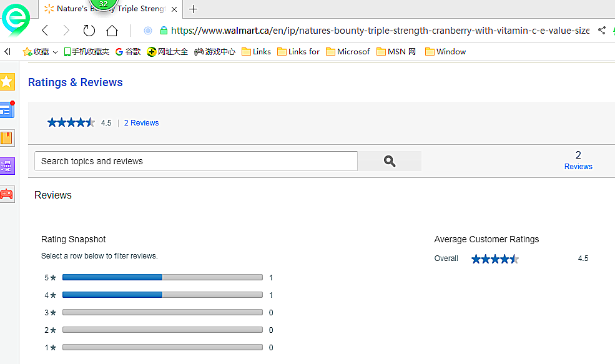Filter reviews by 5 star bar
Viewport: 615px width, 364px height.
162,278
